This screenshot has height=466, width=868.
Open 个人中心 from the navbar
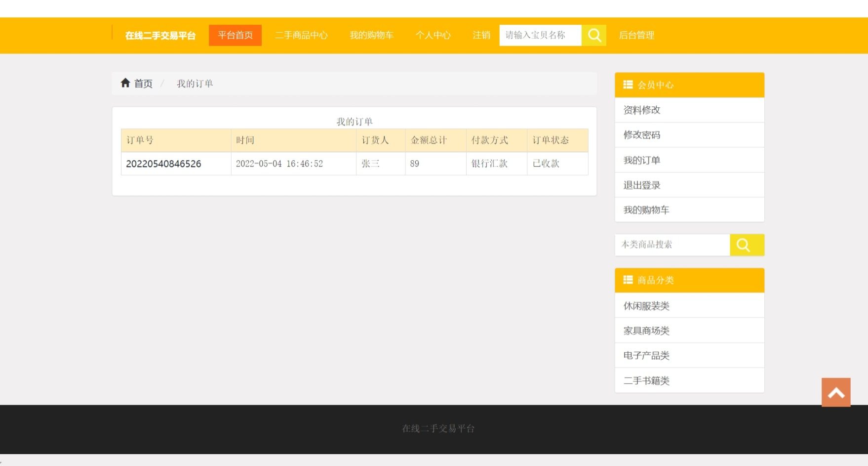point(433,35)
